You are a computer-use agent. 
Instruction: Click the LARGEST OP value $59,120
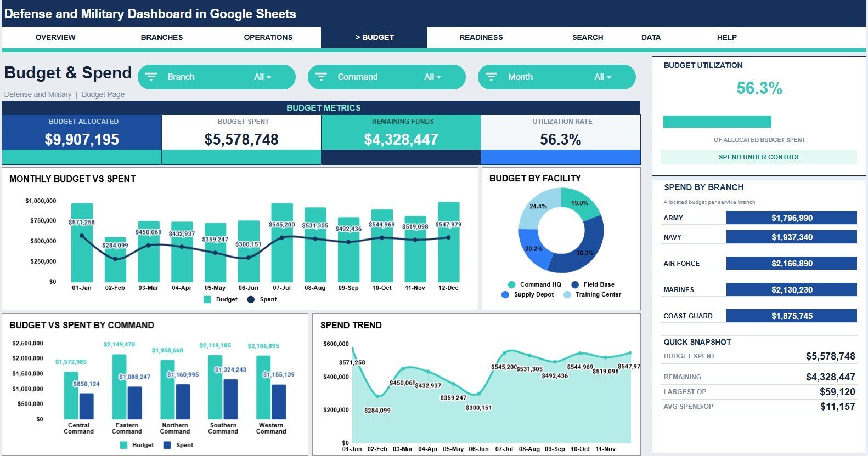pyautogui.click(x=837, y=392)
